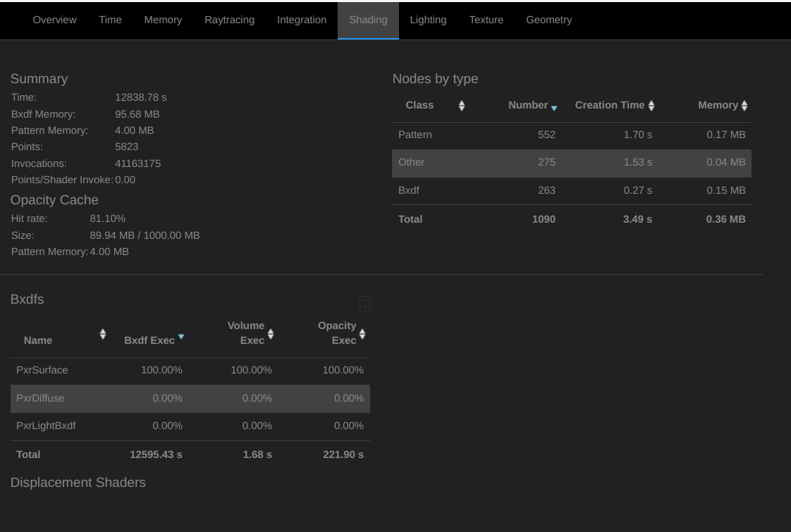Select the Invocations value 41163175
The height and width of the screenshot is (532, 791).
[x=137, y=164]
